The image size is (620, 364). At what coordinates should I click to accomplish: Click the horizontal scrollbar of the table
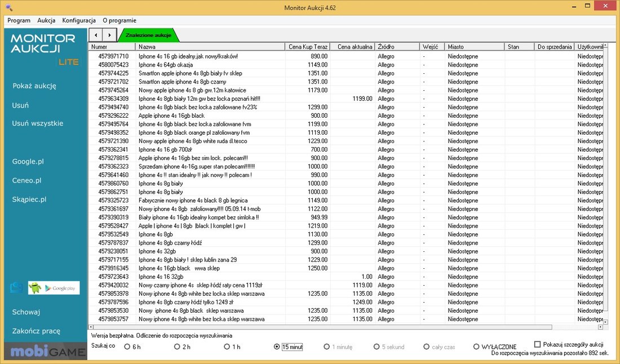pyautogui.click(x=322, y=327)
